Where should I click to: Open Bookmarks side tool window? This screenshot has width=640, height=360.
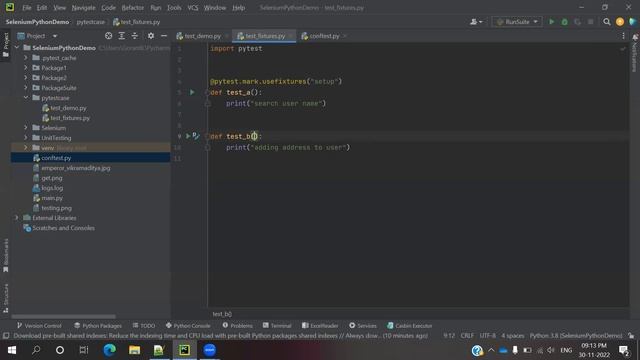6,256
